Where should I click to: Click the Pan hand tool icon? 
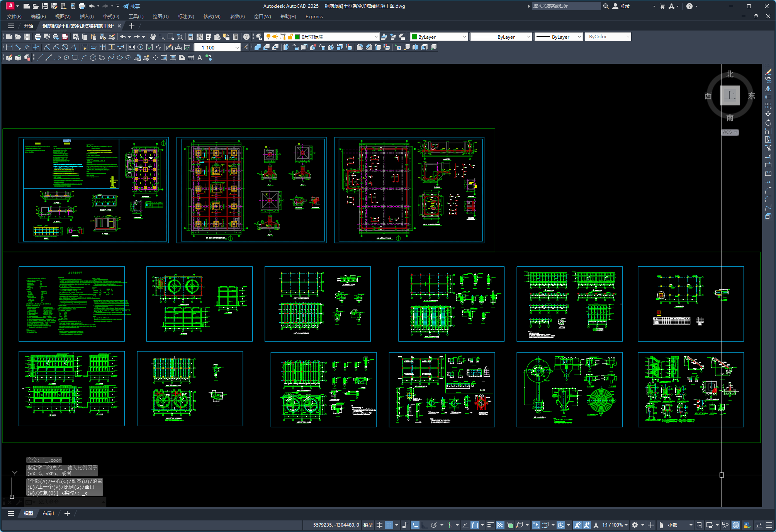[x=153, y=37]
